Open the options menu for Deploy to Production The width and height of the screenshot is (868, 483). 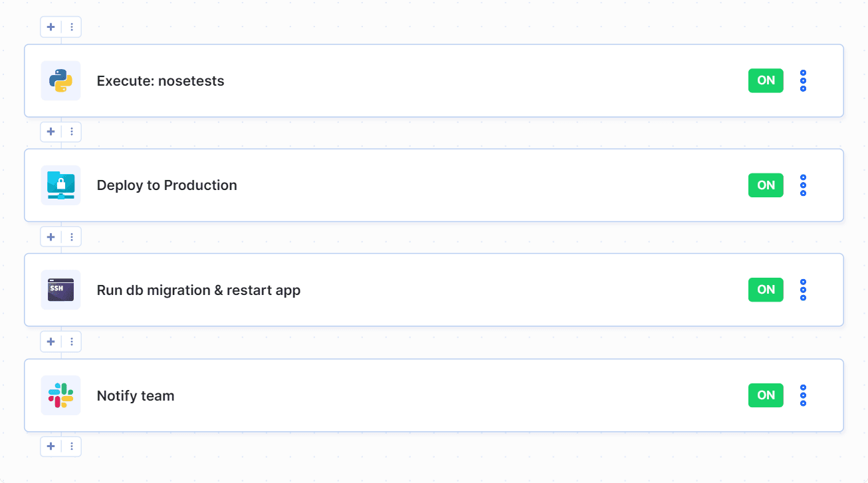point(803,185)
